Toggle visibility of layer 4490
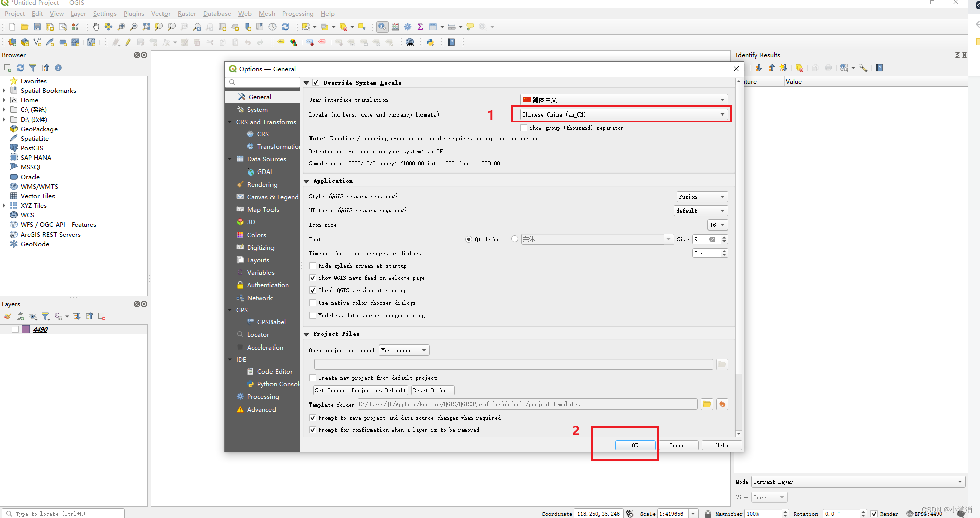The image size is (980, 518). click(x=15, y=329)
